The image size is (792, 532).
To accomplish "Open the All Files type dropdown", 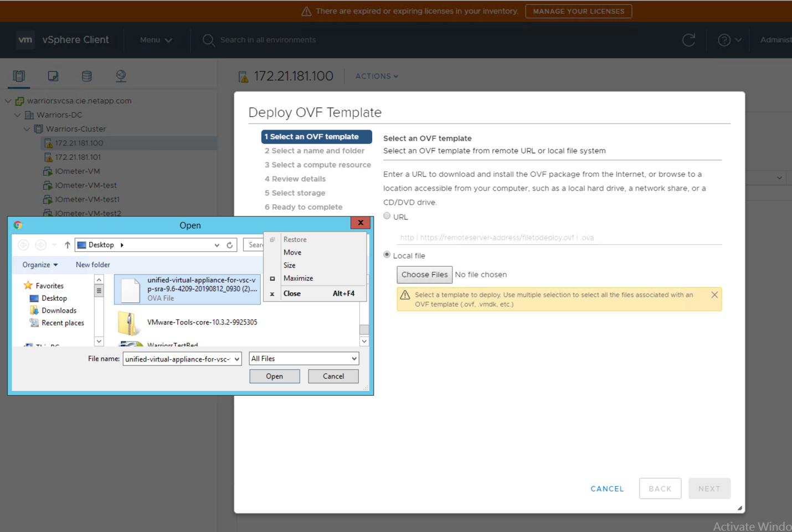I will (x=304, y=359).
